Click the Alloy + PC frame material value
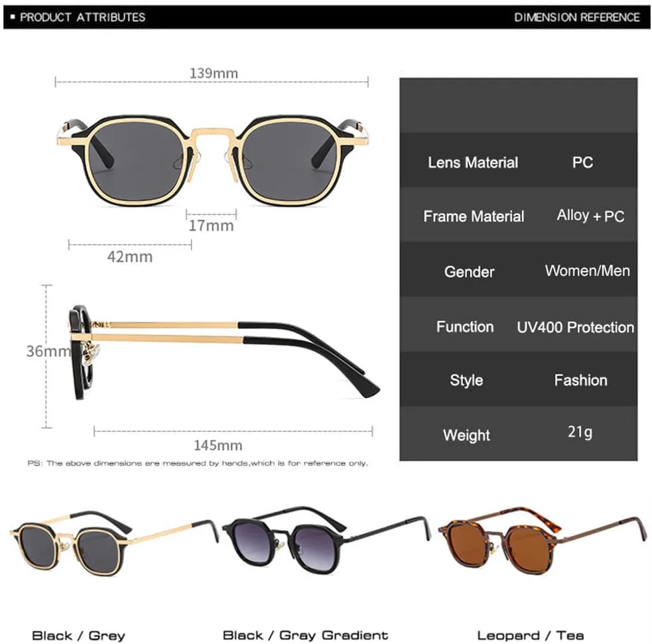The height and width of the screenshot is (644, 652). [590, 216]
